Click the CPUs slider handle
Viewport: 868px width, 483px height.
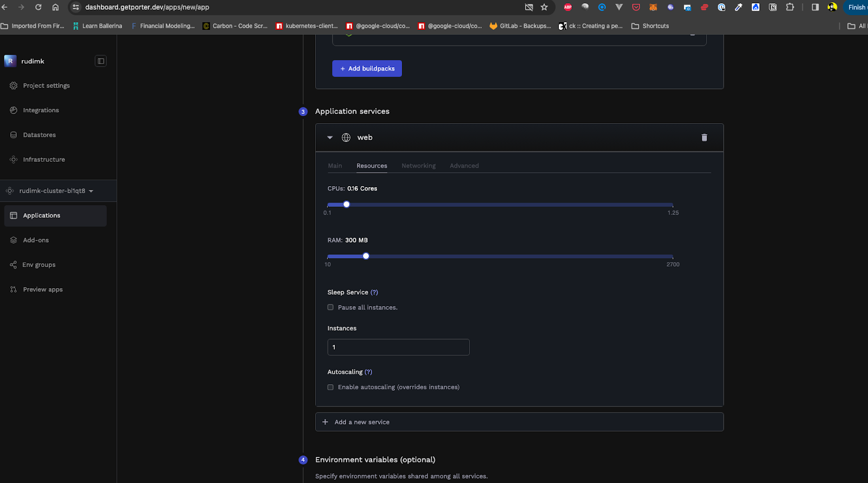[347, 205]
